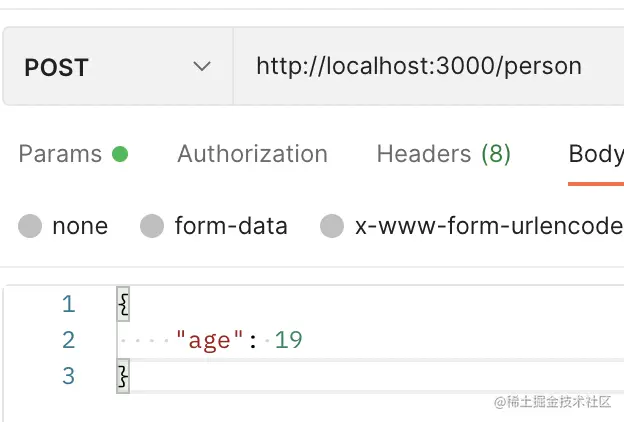
Task: Switch to the Params tab
Action: tap(60, 154)
